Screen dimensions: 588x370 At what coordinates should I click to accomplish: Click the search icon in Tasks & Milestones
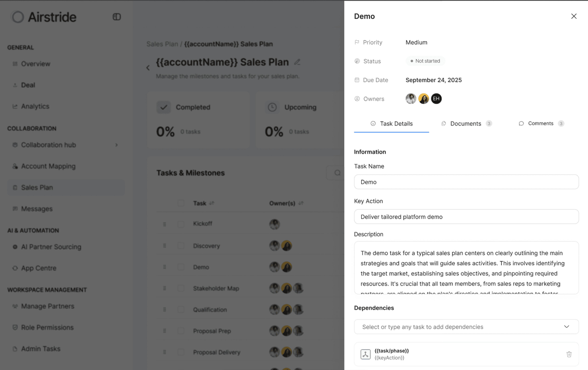(337, 173)
